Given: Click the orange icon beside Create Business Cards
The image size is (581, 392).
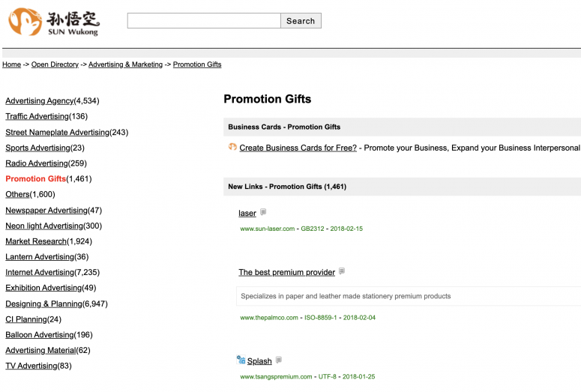Looking at the screenshot, I should click(232, 147).
